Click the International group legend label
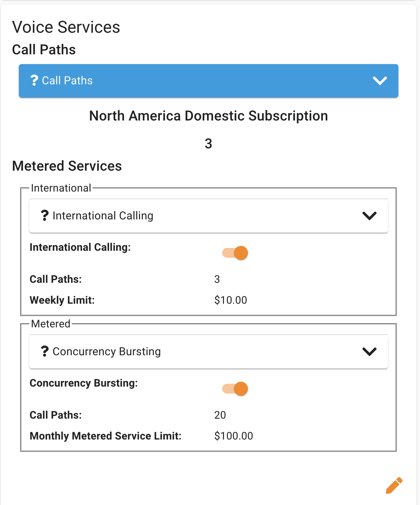 click(x=61, y=188)
